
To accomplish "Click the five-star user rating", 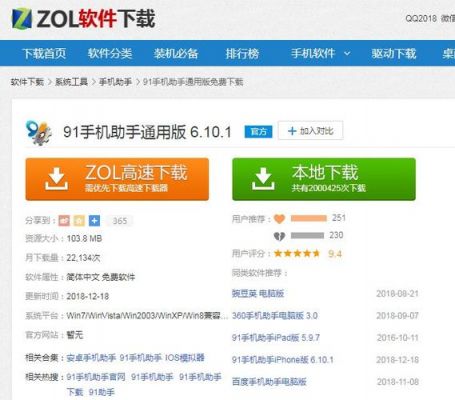I will pos(297,254).
